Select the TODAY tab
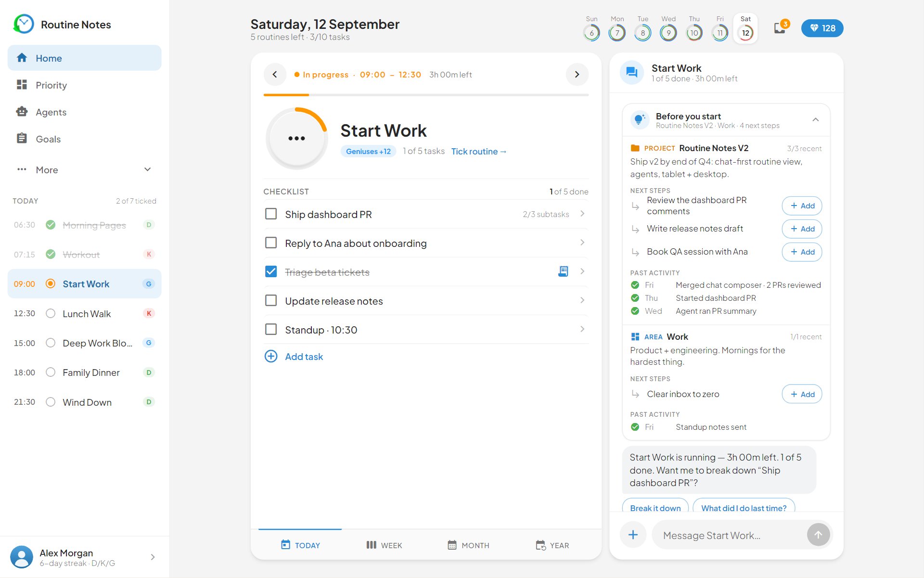Screen dimensions: 924x578 [300, 545]
